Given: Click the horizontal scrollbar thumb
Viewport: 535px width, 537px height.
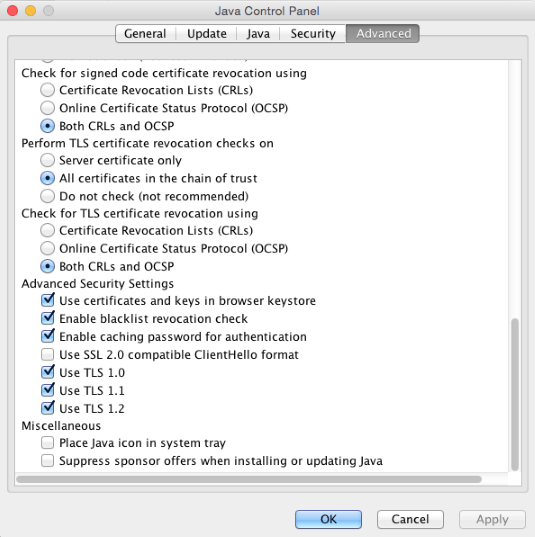Looking at the screenshot, I should 249,479.
